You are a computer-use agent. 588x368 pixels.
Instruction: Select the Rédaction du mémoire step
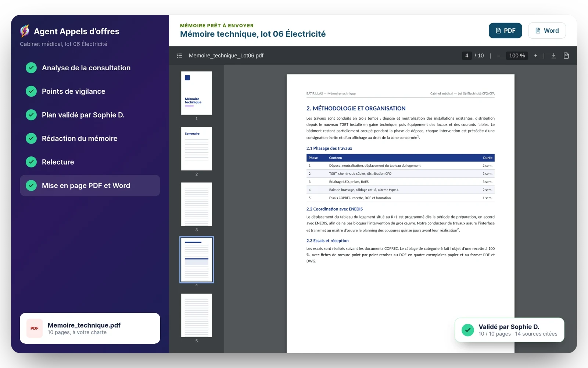tap(90, 138)
